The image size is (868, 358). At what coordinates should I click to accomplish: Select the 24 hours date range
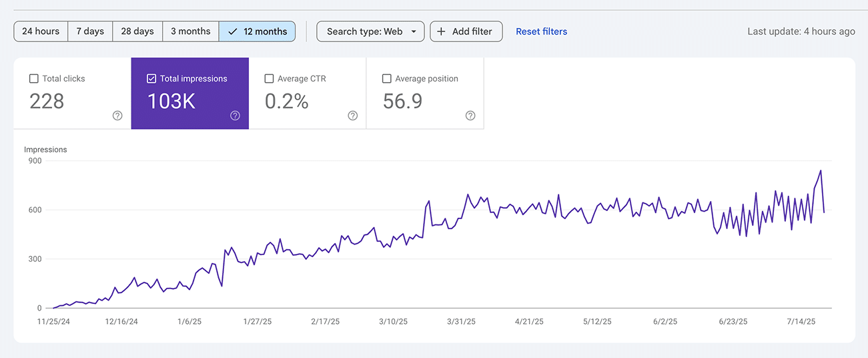tap(41, 31)
